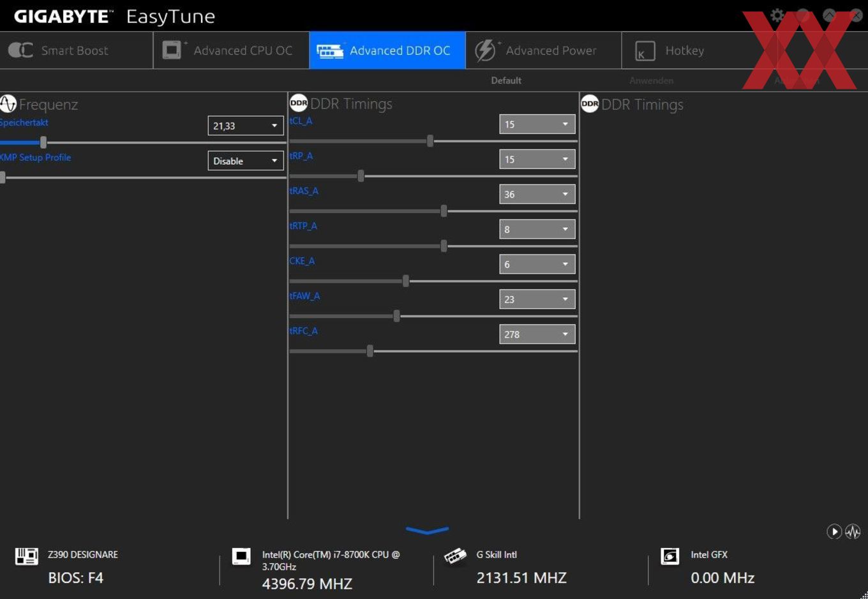Click the tFAW_A slider handle
The width and height of the screenshot is (868, 599).
(397, 316)
